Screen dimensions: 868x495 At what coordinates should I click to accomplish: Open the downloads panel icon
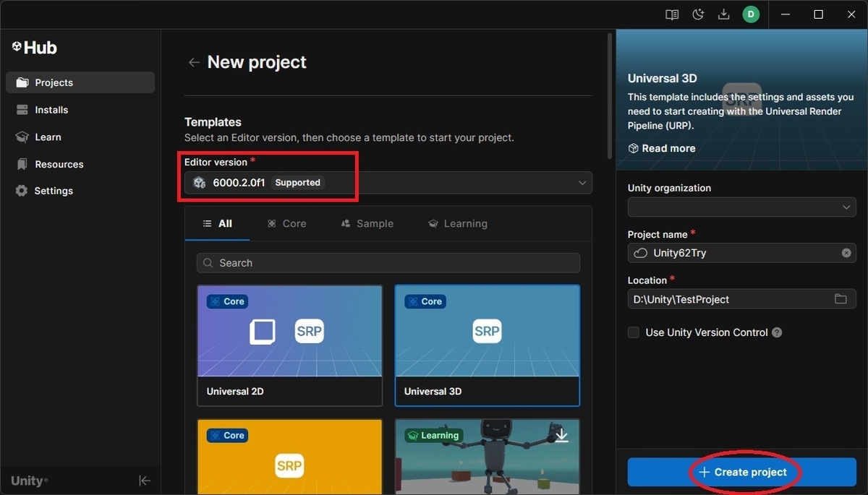723,14
